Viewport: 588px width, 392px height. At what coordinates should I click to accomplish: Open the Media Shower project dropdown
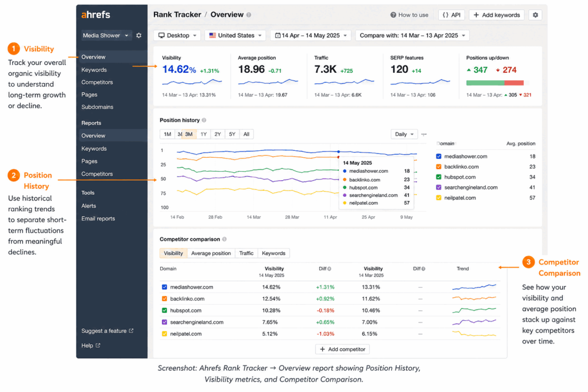click(106, 35)
